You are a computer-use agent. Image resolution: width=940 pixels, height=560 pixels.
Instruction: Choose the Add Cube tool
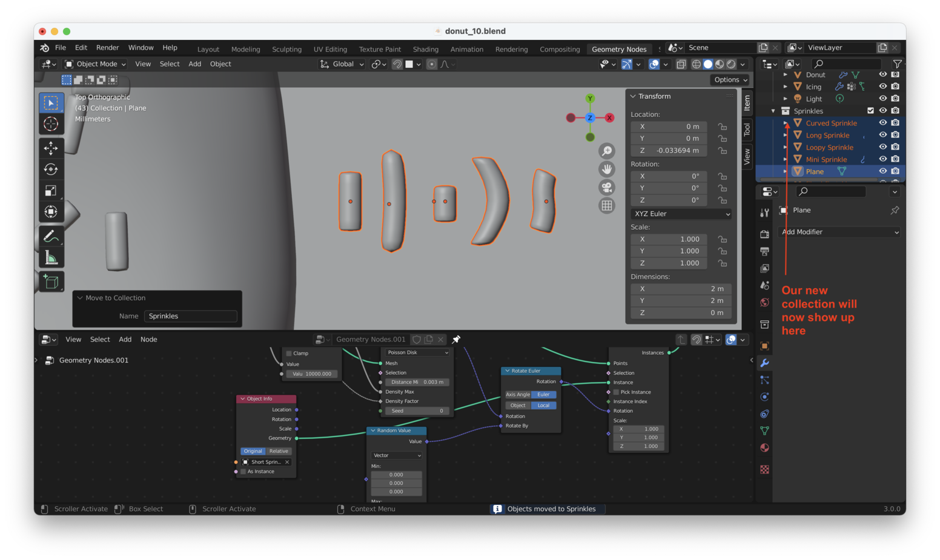click(x=51, y=282)
